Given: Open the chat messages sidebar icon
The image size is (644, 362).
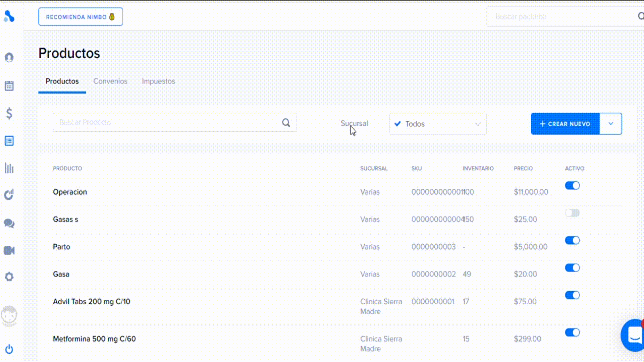Looking at the screenshot, I should point(9,223).
